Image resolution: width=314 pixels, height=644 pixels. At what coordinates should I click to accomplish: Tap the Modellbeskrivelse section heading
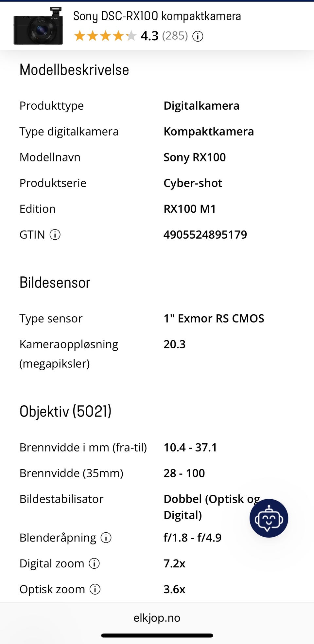click(x=74, y=70)
